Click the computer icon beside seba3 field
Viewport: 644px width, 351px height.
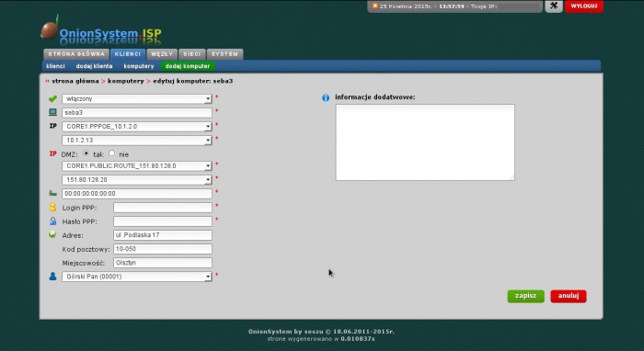(x=52, y=112)
